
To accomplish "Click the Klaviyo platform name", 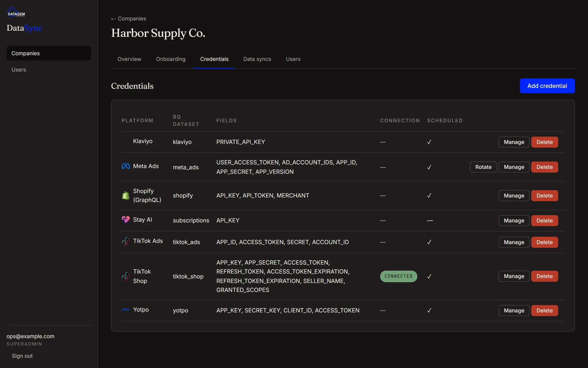I will [x=143, y=141].
